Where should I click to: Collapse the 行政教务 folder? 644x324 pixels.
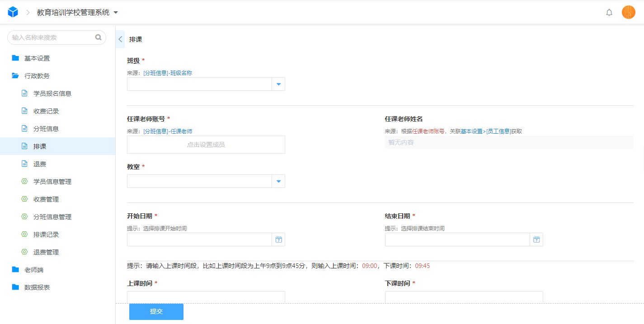(37, 76)
